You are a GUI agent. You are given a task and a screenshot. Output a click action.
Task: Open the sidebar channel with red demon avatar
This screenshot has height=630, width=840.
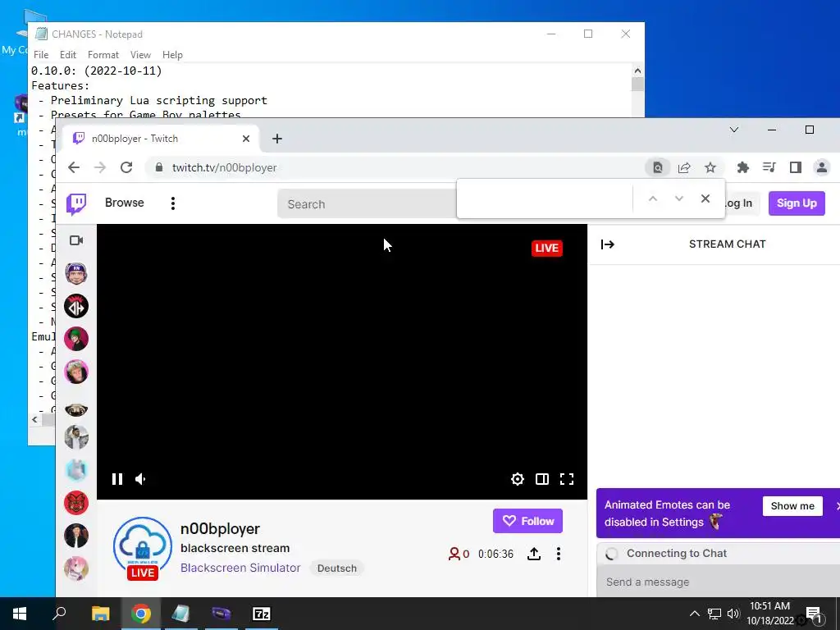pos(76,503)
